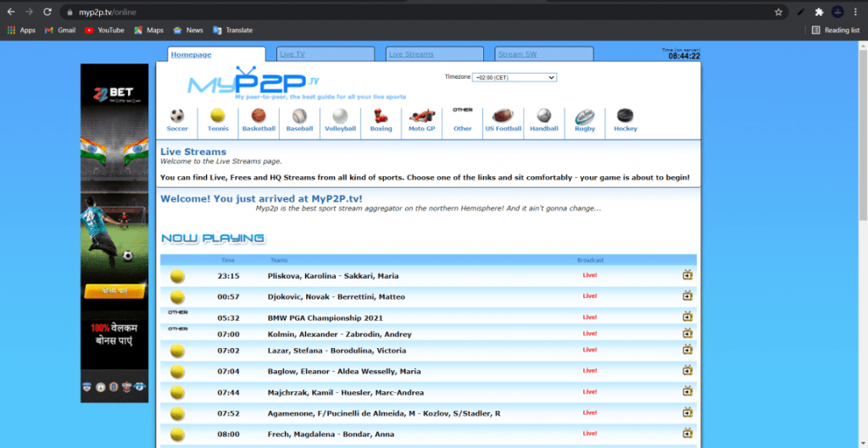This screenshot has height=448, width=868.
Task: Open the Rugby ball category icon
Action: tap(585, 116)
